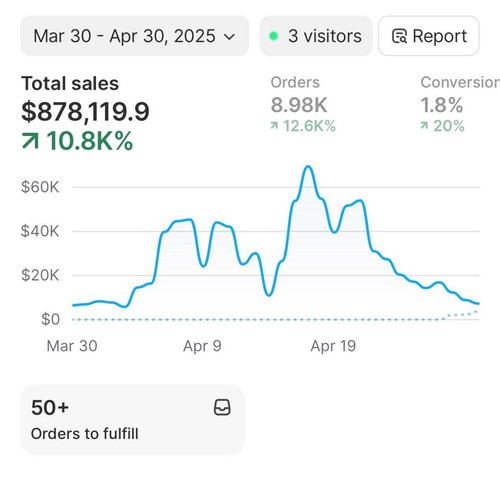
Task: Click the $20K axis label
Action: (x=40, y=275)
